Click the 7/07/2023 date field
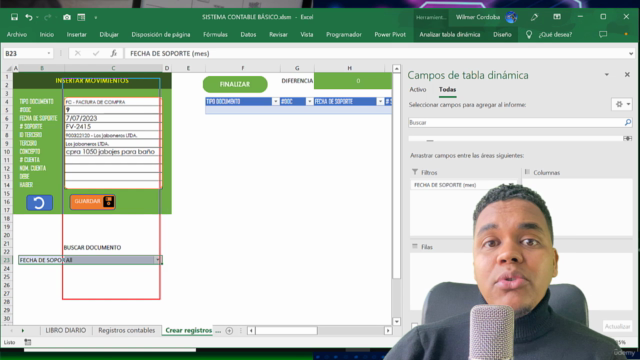 [113, 118]
